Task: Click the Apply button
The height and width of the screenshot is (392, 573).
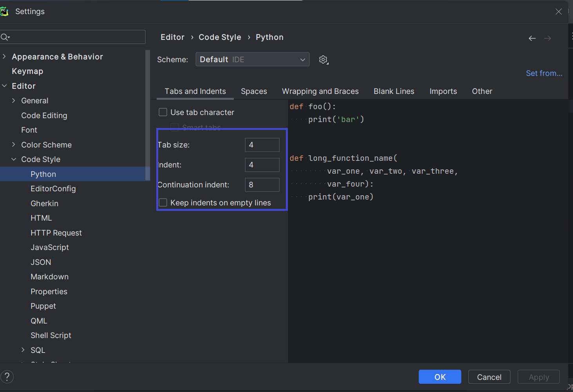Action: 539,377
